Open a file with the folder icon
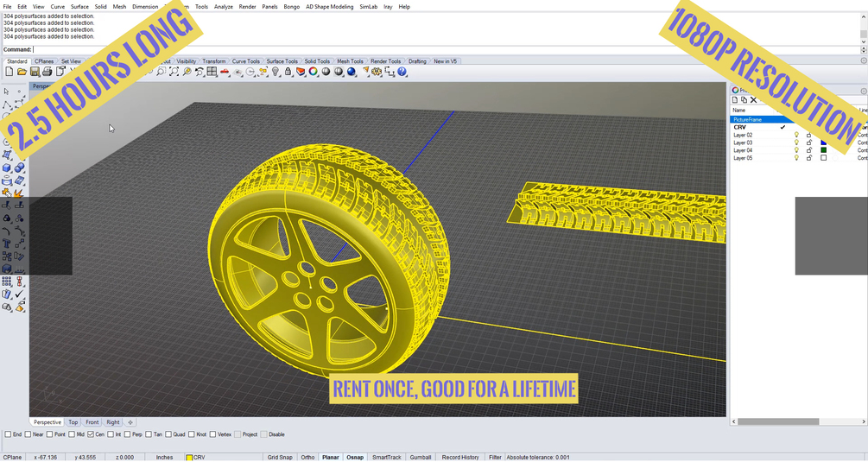Screen dimensions: 868x462 pyautogui.click(x=22, y=72)
